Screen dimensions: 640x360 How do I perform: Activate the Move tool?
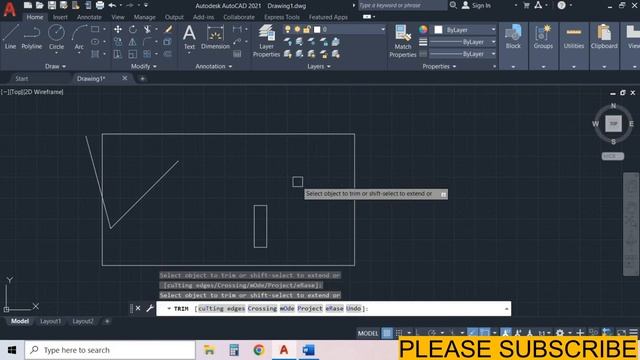coord(118,29)
